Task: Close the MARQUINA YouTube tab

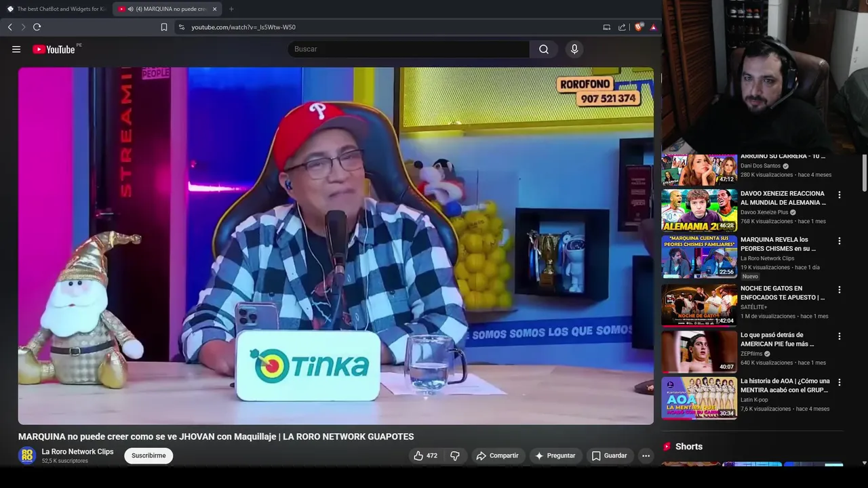Action: (x=214, y=9)
